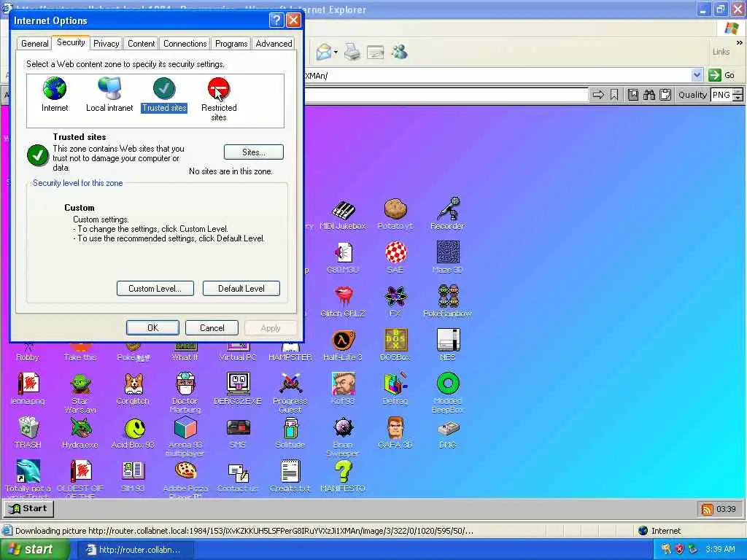Click the binoculars icon in the page toolbar
The image size is (747, 560).
(x=649, y=95)
